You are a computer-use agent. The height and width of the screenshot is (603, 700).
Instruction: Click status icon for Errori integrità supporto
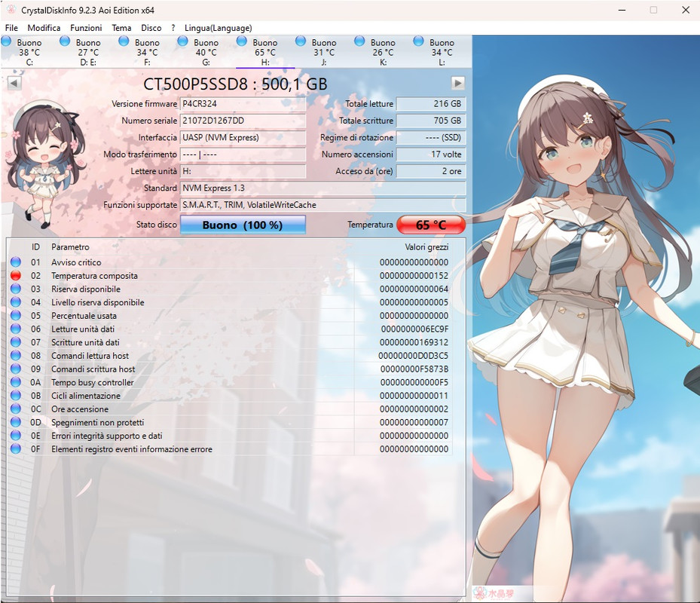(x=16, y=436)
